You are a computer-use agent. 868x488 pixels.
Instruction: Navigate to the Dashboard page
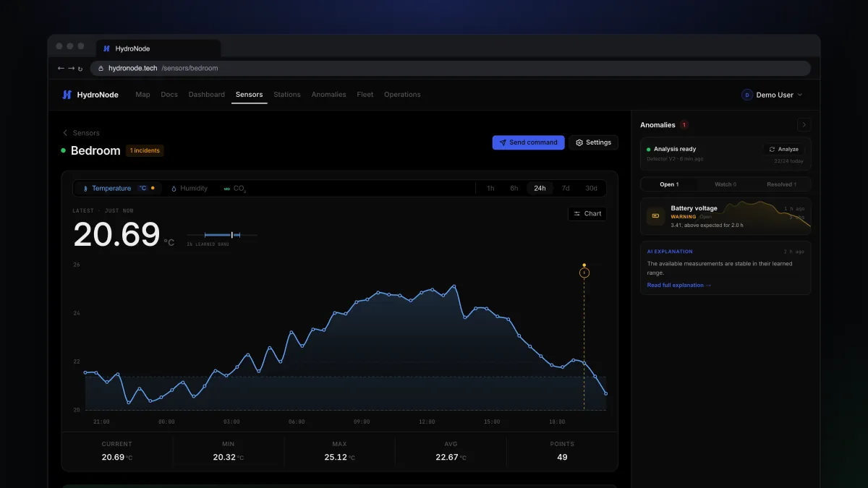point(207,95)
